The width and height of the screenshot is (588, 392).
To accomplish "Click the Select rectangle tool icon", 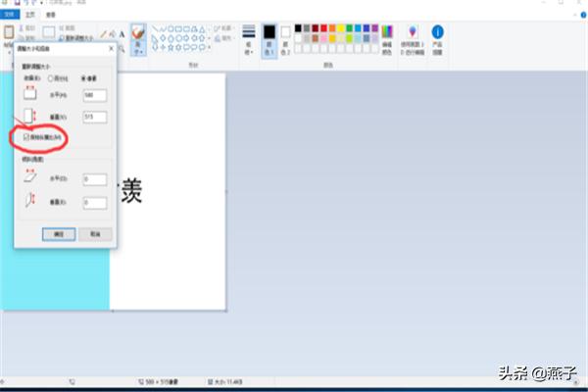I will click(x=48, y=32).
